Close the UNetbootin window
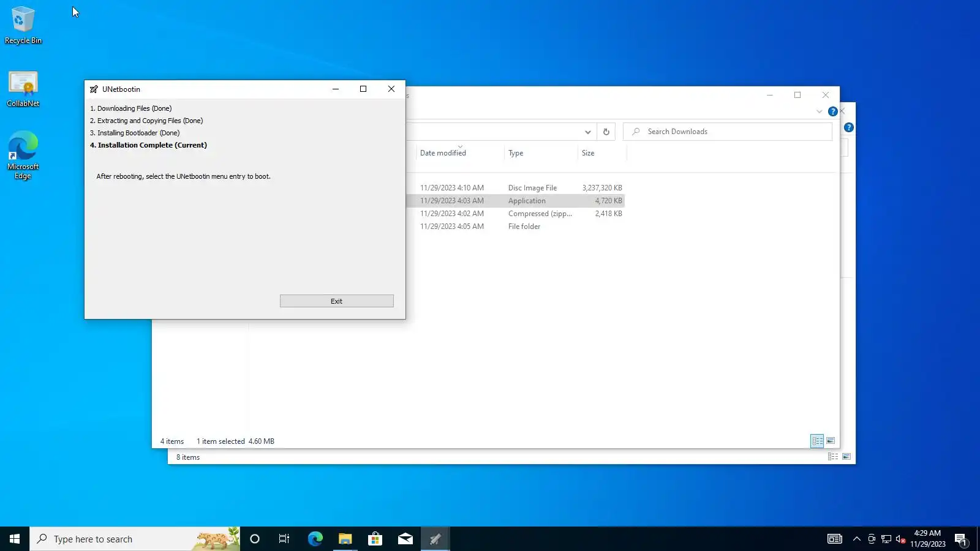 pos(391,89)
